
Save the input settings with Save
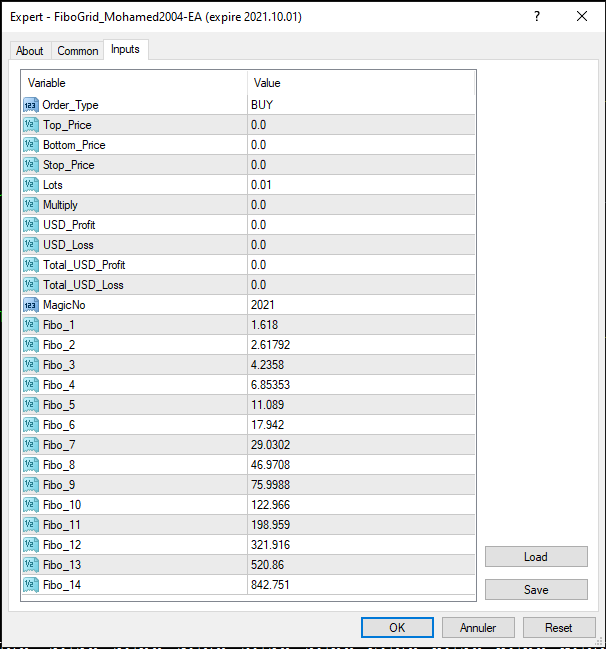point(536,590)
